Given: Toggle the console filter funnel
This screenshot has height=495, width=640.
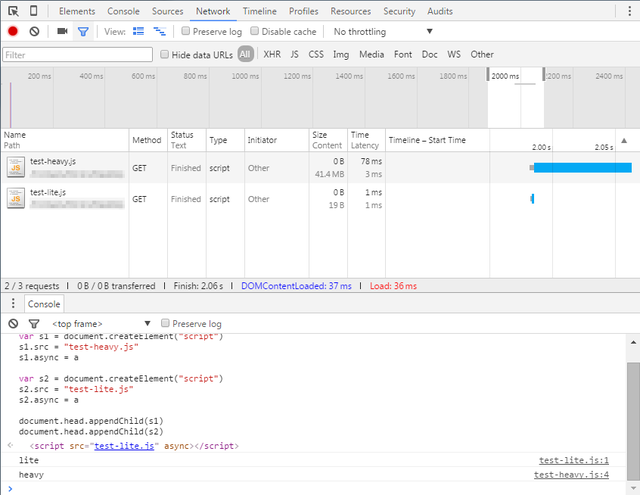Looking at the screenshot, I should [x=34, y=324].
